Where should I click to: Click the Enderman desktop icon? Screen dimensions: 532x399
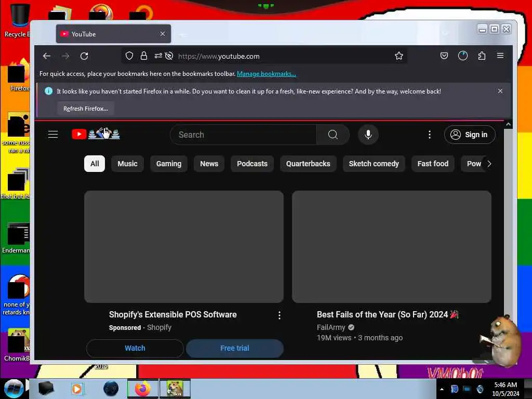click(x=17, y=237)
